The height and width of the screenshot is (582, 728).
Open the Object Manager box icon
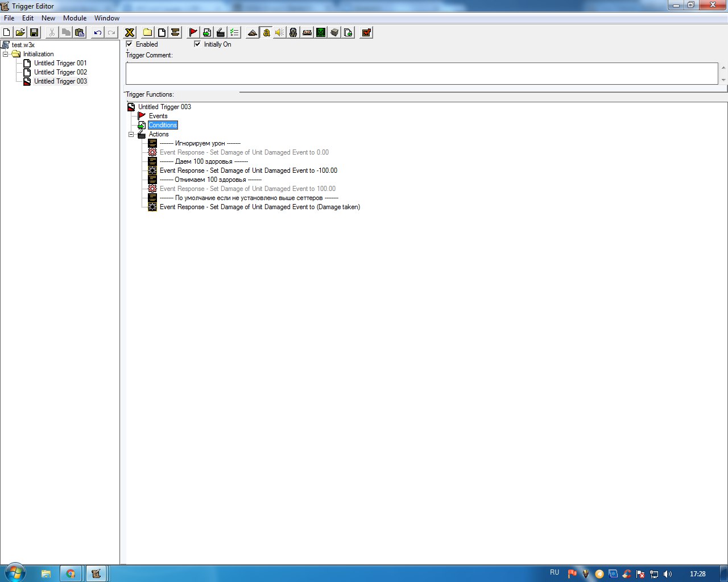(x=334, y=32)
